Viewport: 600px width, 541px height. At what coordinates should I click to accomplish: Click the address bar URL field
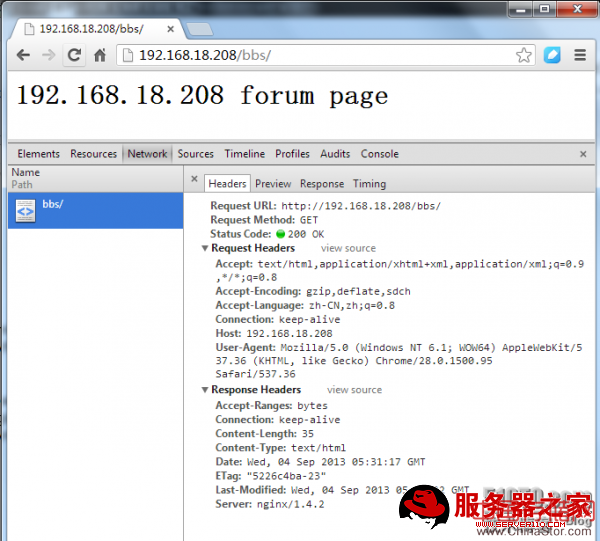point(320,56)
